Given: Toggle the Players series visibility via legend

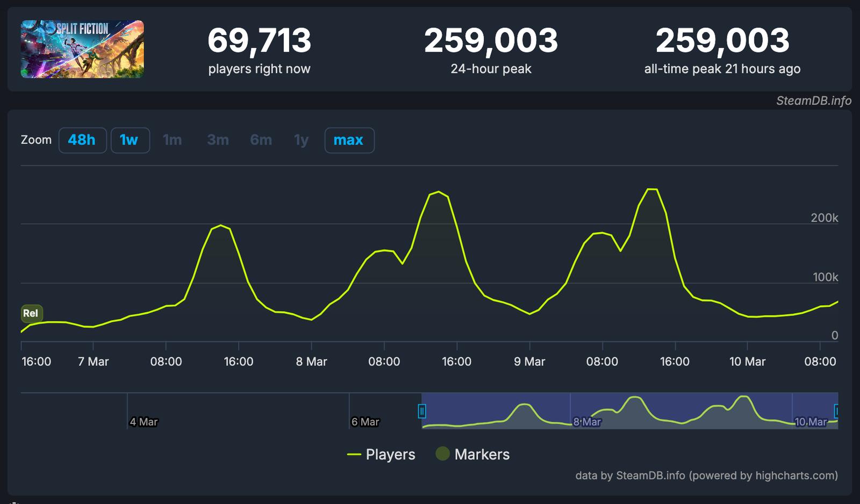Looking at the screenshot, I should click(x=390, y=455).
